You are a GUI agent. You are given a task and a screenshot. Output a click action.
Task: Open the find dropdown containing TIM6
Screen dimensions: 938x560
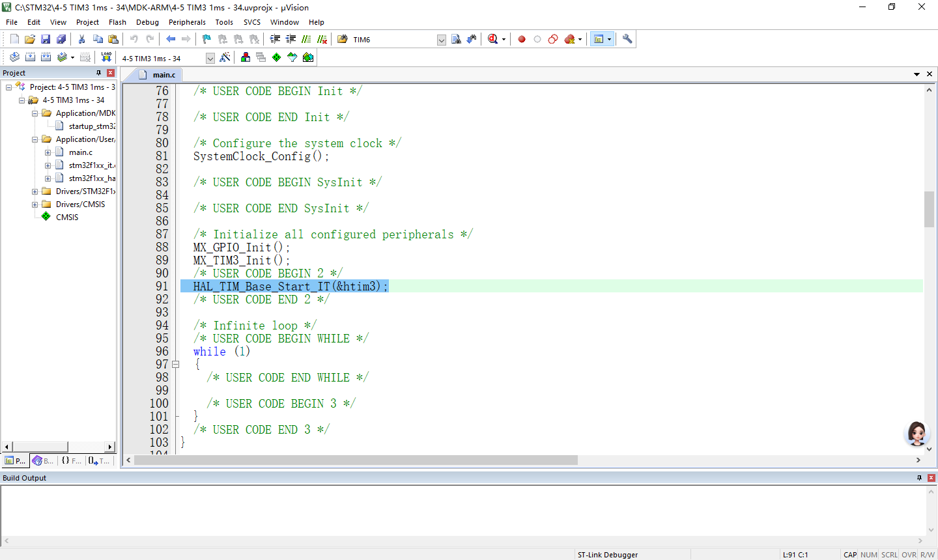pos(441,40)
